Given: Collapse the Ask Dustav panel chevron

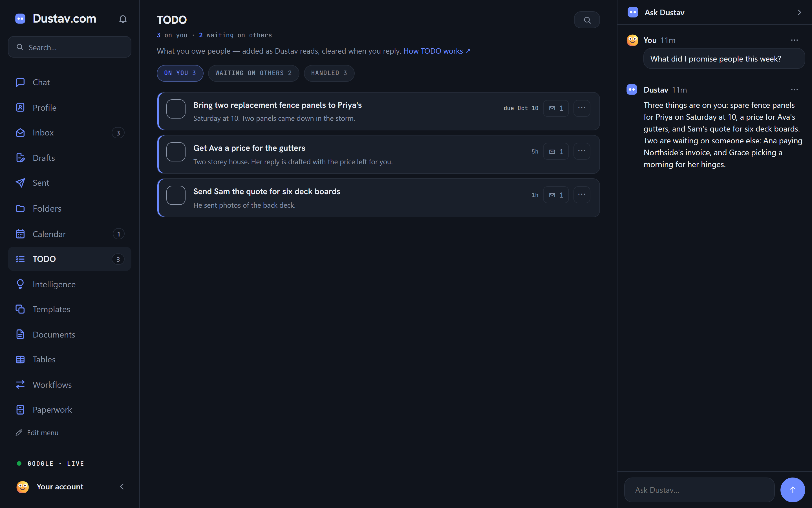Looking at the screenshot, I should (800, 12).
